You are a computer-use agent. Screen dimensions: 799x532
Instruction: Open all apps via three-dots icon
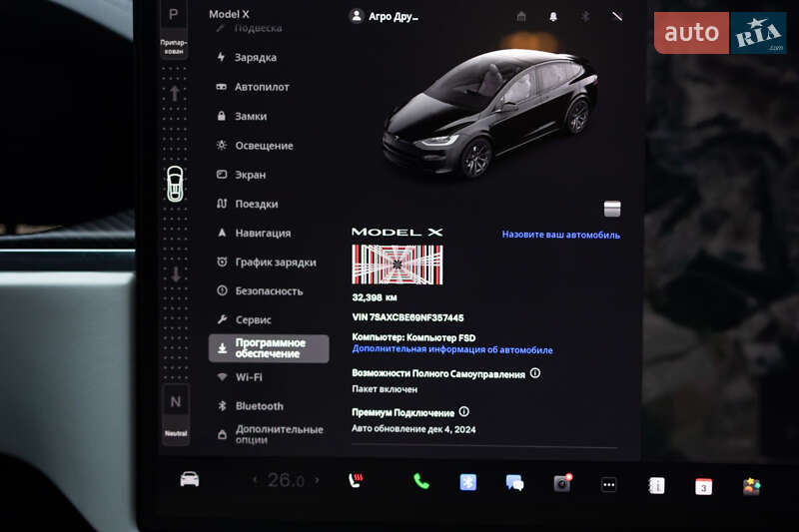tap(609, 485)
